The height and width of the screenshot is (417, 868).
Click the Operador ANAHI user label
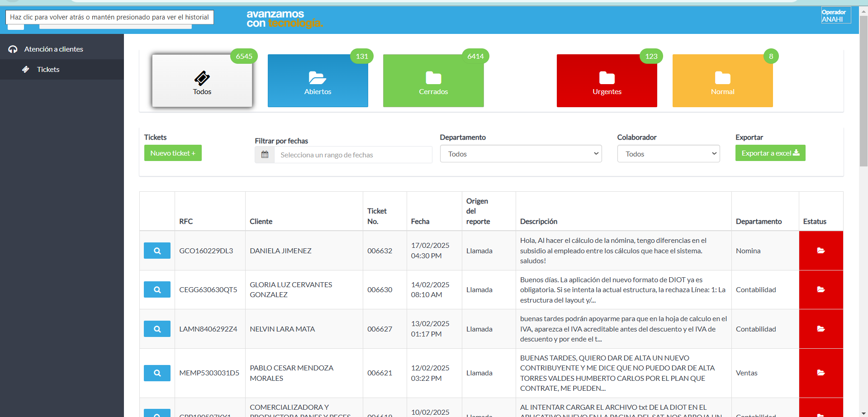tap(835, 15)
